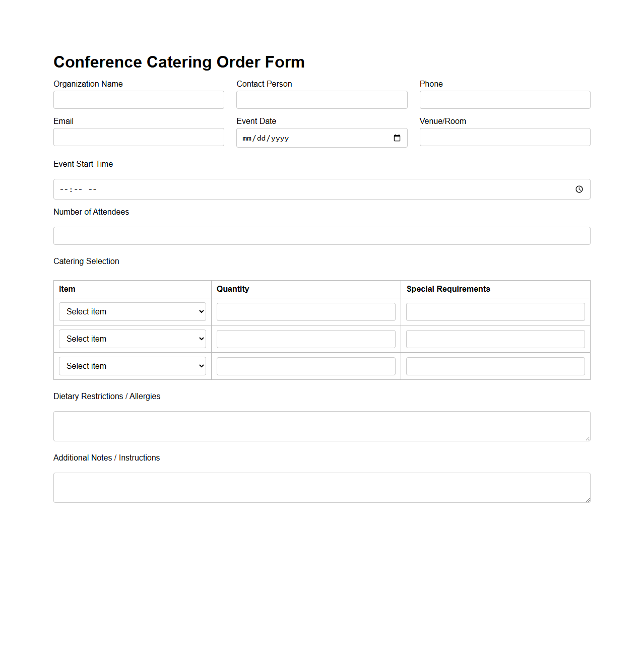Click the Dietary Restrictions / Allergies textarea
This screenshot has height=655, width=644.
click(321, 426)
